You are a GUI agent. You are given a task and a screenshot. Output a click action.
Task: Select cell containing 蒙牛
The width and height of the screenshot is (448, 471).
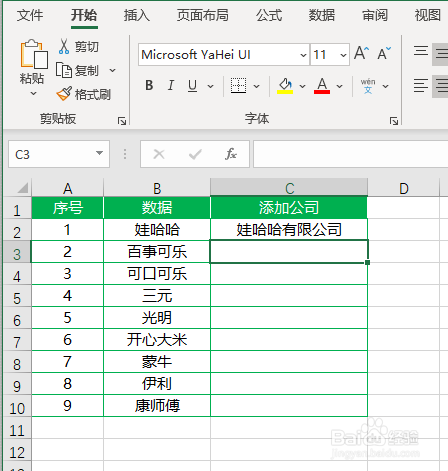point(157,362)
